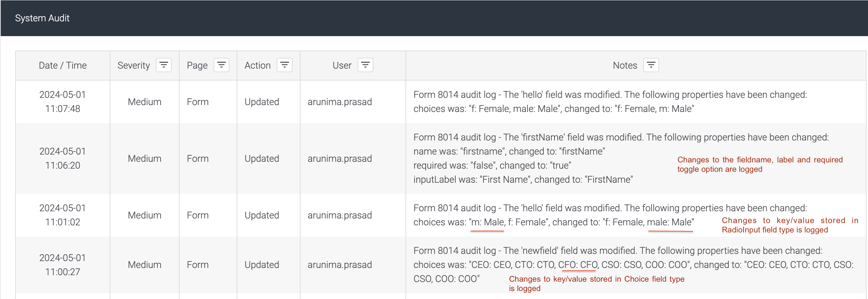Click the Severity column header label
Image resolution: width=868 pixels, height=299 pixels.
133,65
